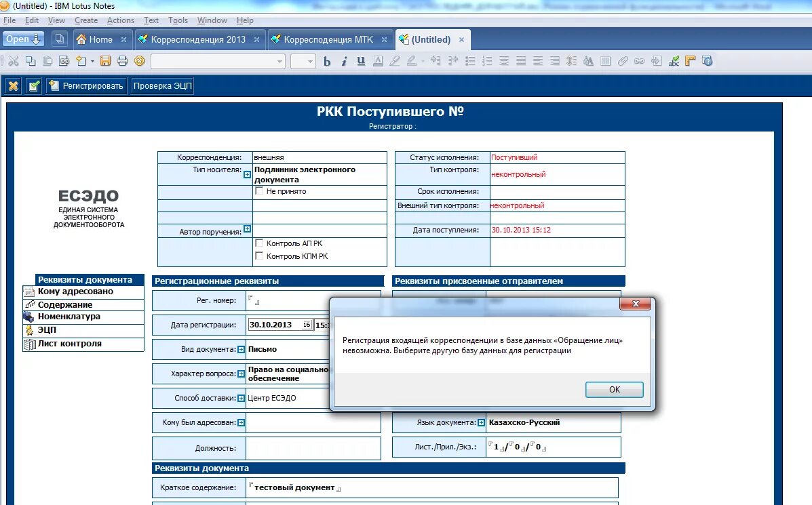This screenshot has height=505, width=812.
Task: Toggle the 'Контроль КПМ РК' checkbox
Action: point(259,256)
